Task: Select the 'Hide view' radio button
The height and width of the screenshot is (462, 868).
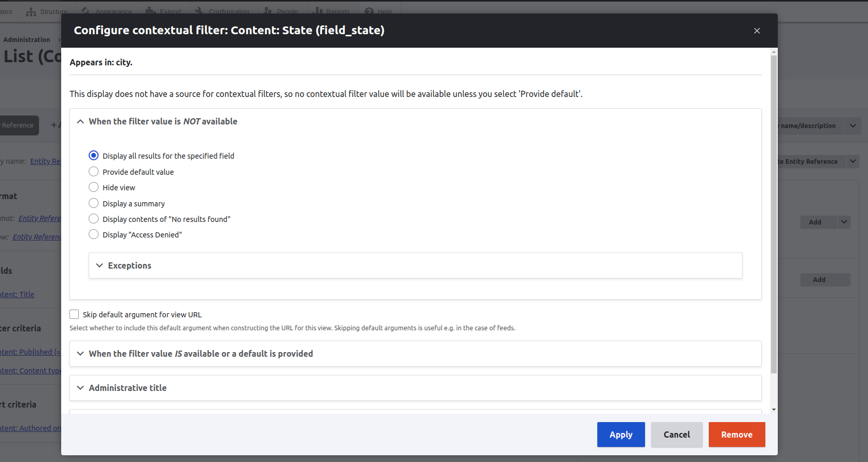Action: tap(93, 187)
